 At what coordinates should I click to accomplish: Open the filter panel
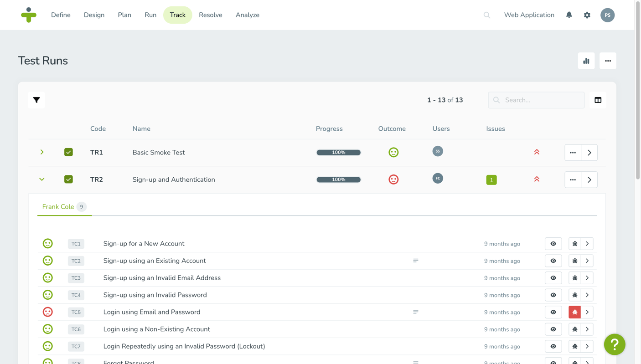tap(36, 100)
